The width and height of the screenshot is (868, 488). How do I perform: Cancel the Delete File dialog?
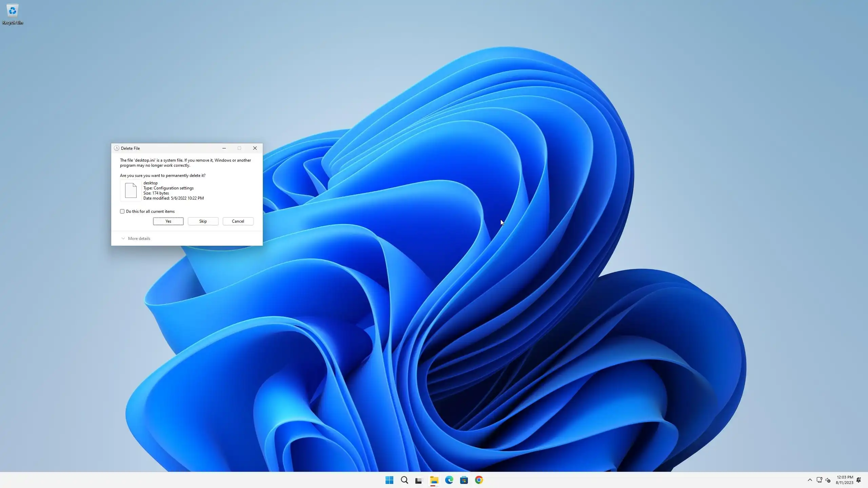[238, 221]
